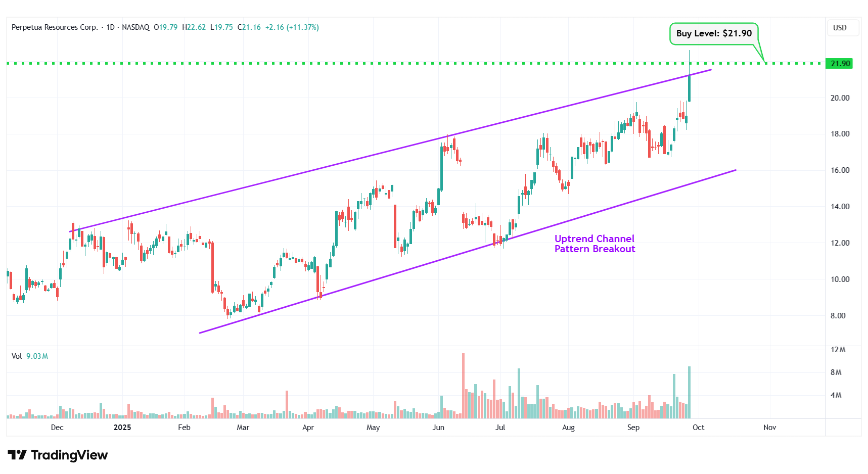Click the Buy Level: $21.90 callout

[713, 33]
